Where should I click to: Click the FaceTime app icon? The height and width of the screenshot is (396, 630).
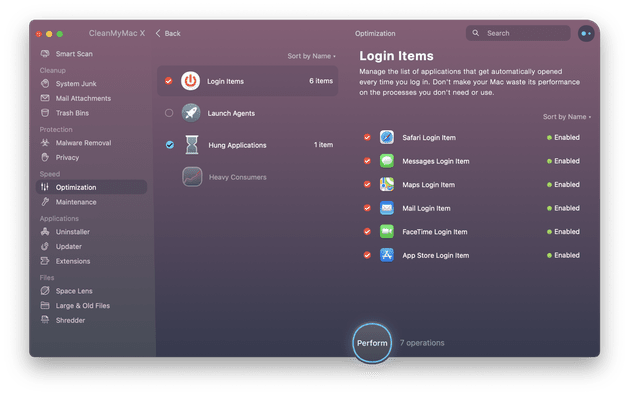[387, 231]
